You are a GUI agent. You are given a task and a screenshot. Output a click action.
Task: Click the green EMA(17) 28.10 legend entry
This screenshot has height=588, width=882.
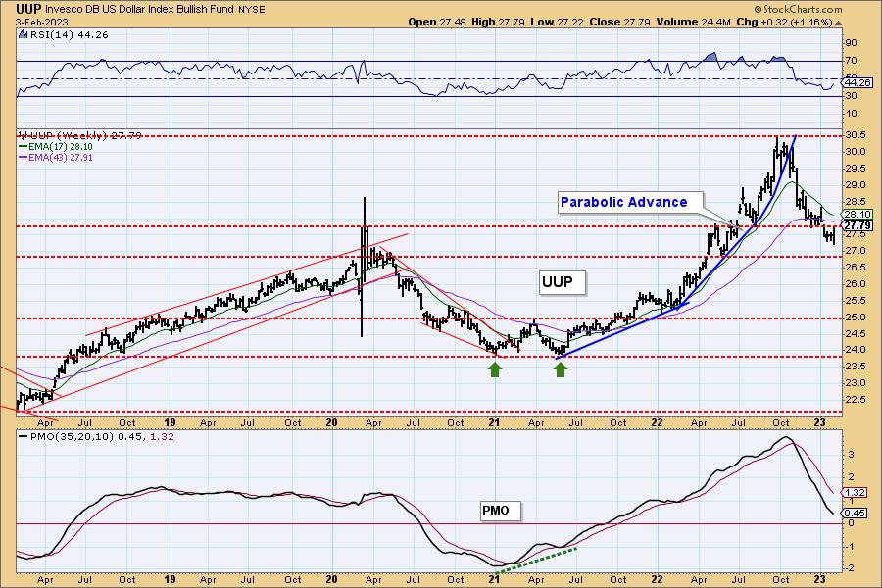(56, 146)
